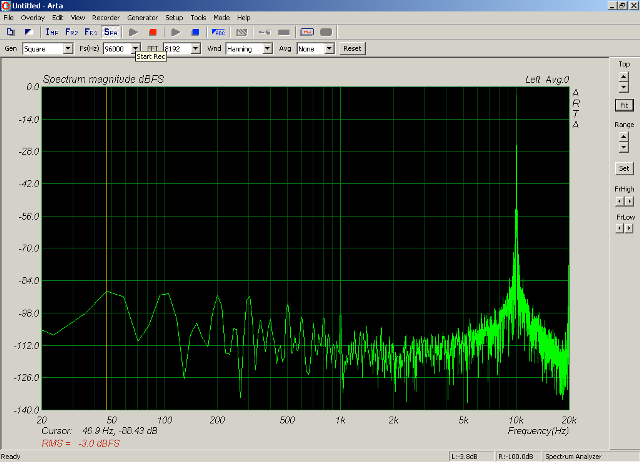640x462 pixels.
Task: Click the Left Avg:0 label above plot
Action: [547, 80]
